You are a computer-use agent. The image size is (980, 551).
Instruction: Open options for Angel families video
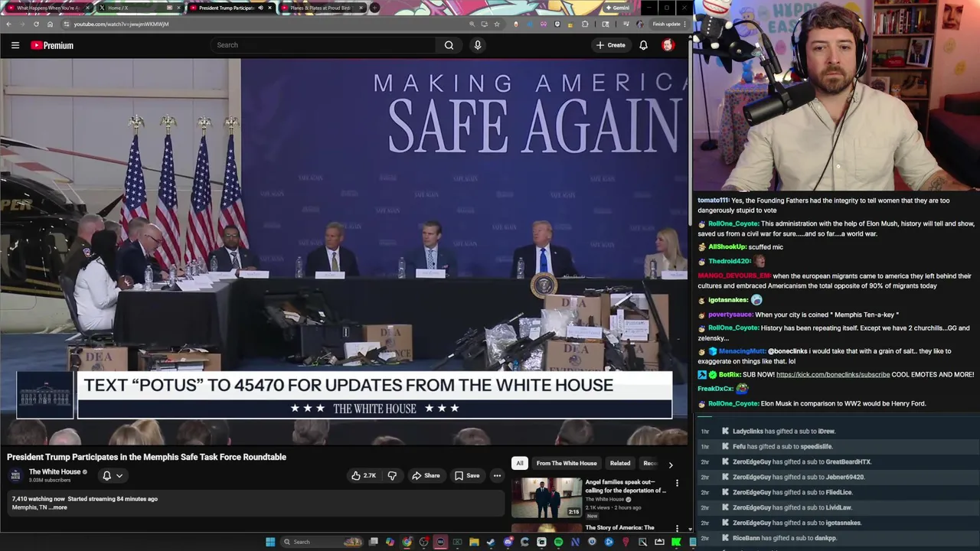click(677, 483)
